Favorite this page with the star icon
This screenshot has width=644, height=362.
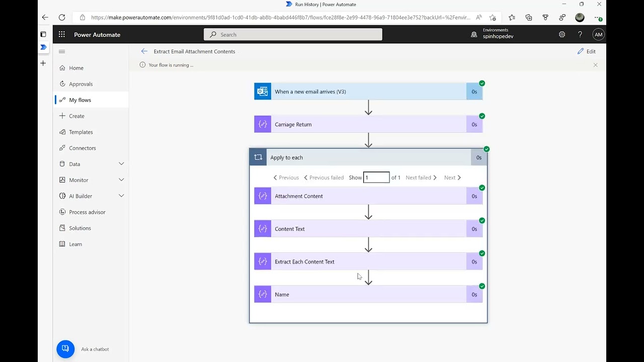[493, 17]
